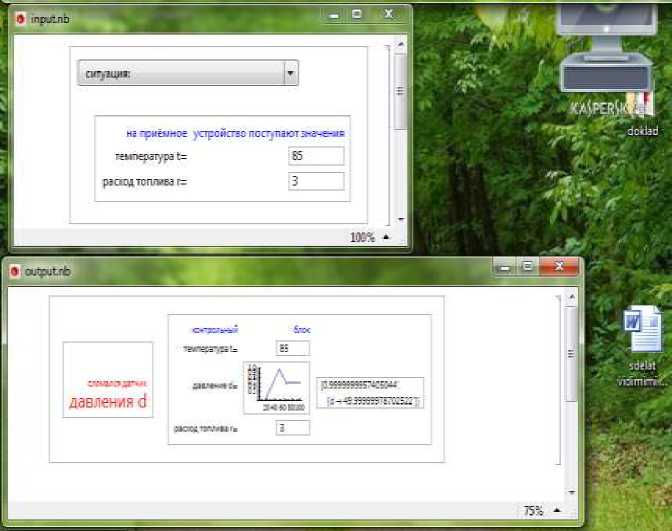Click the расход топлива r= field in input.nb

(x=316, y=181)
